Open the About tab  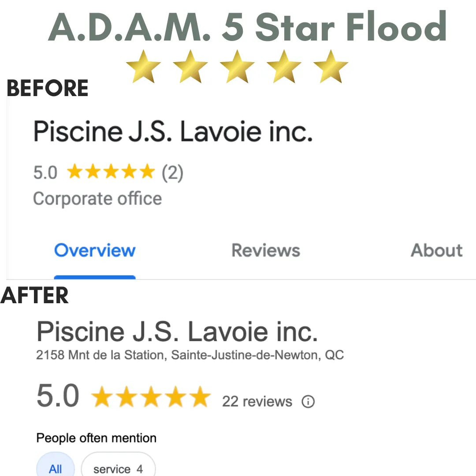436,251
